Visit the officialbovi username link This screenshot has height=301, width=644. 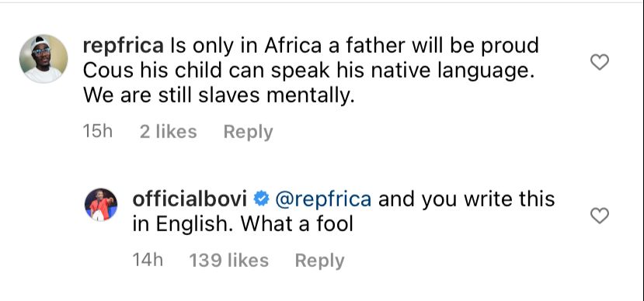click(x=190, y=199)
